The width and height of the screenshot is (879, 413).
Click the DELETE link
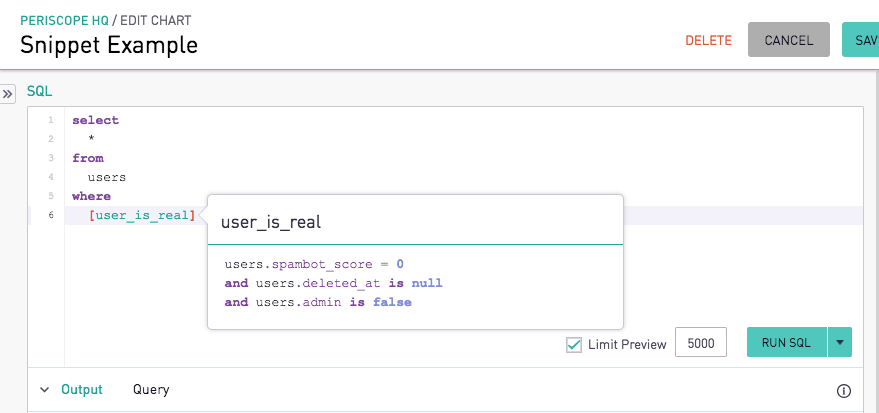click(709, 40)
